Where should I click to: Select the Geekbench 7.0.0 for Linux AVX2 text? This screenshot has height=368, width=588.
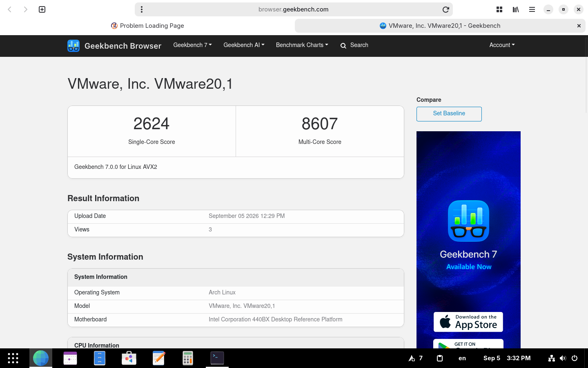[116, 167]
